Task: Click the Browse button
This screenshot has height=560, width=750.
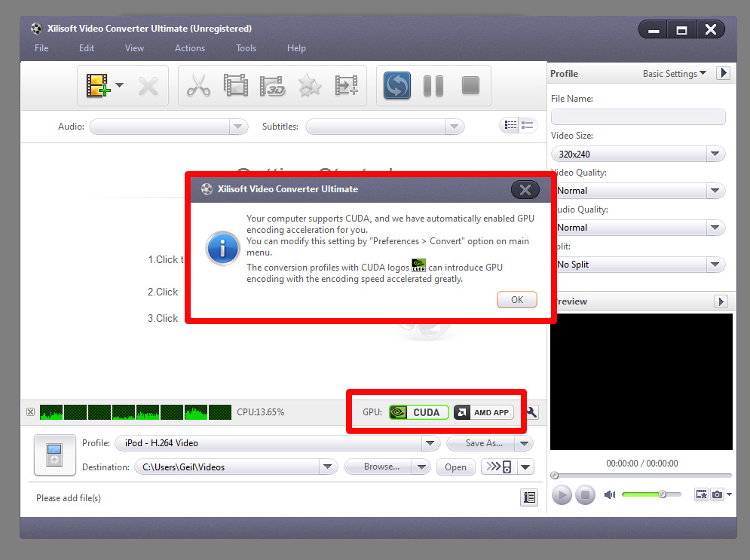Action: pyautogui.click(x=378, y=467)
